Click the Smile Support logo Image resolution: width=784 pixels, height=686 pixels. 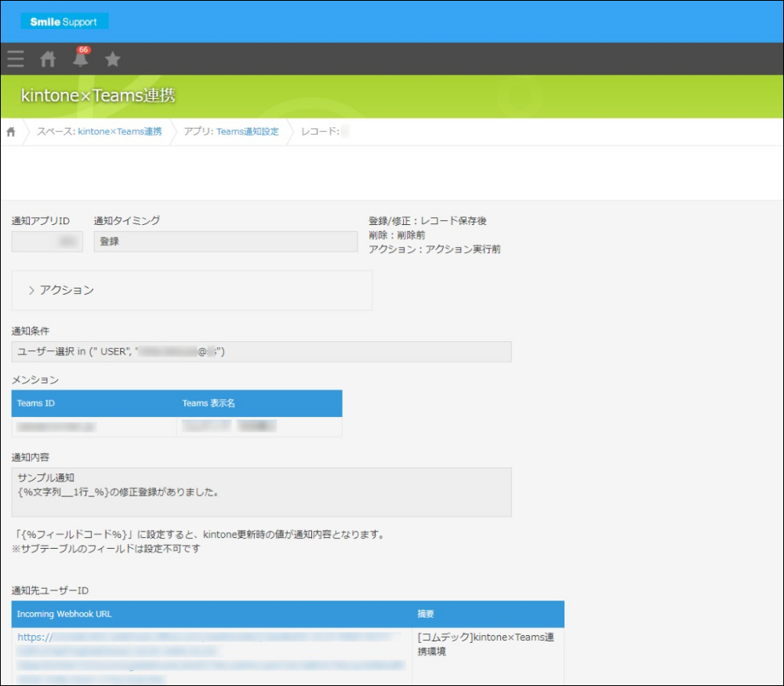[x=64, y=21]
